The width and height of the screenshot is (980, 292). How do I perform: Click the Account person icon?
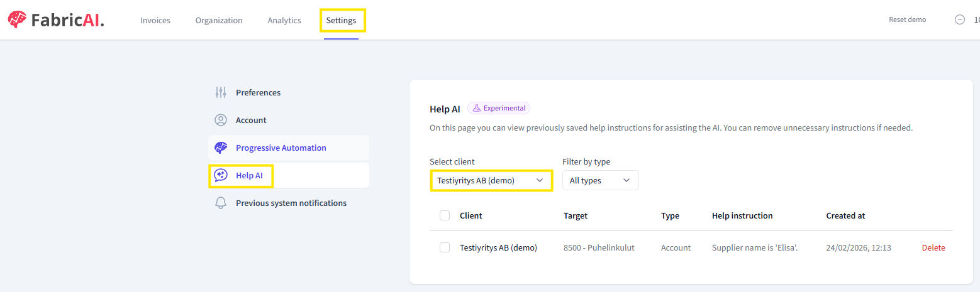click(x=220, y=120)
